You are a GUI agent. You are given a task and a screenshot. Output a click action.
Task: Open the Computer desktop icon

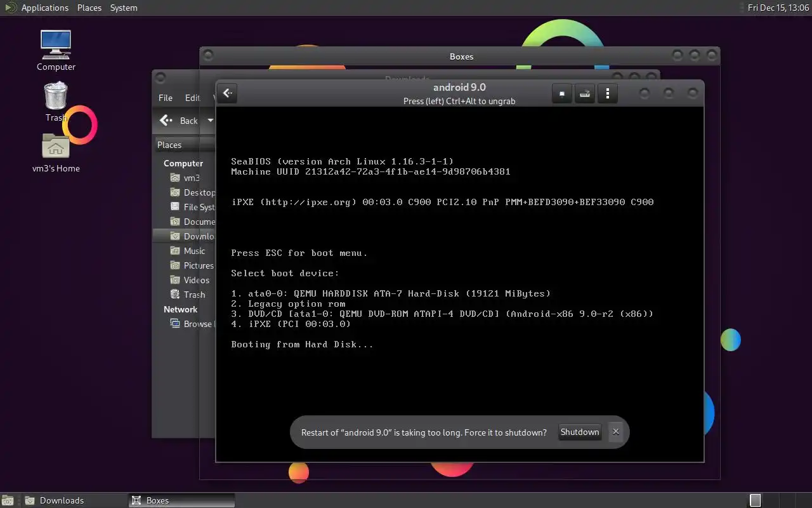click(x=56, y=51)
